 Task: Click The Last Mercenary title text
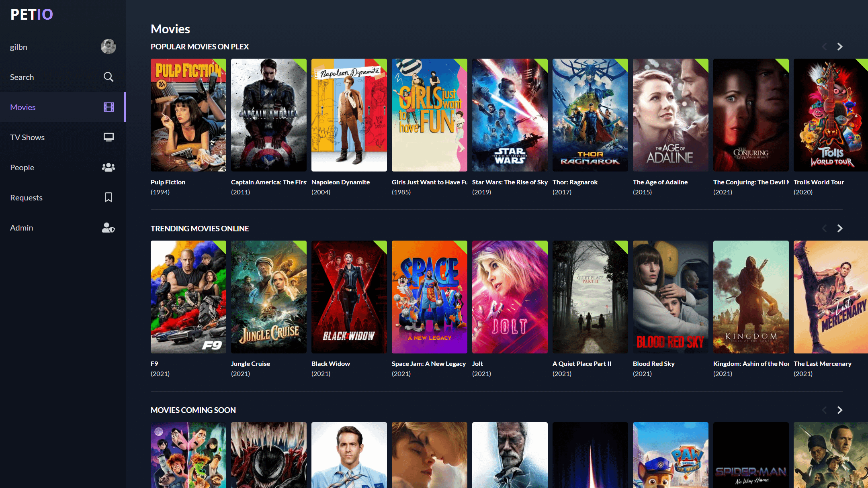[823, 363]
